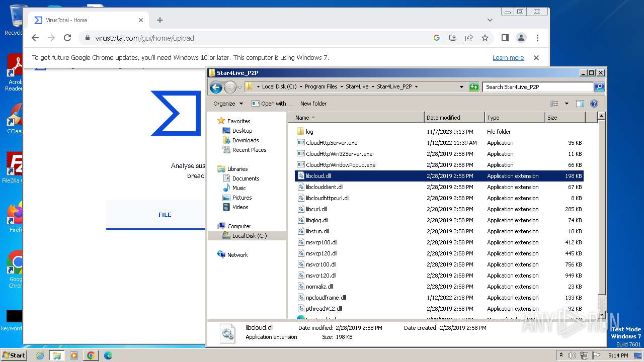Open the Chrome three-dot menu

pyautogui.click(x=537, y=38)
